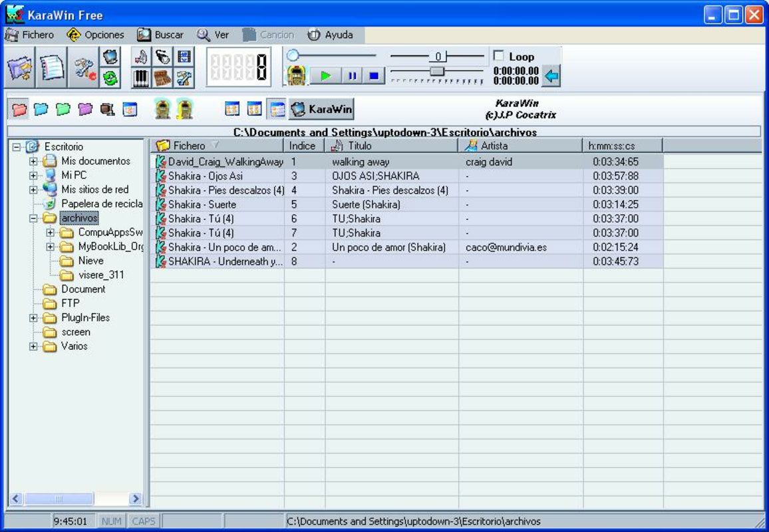Pause the song with Pause button
Viewport: 769px width, 532px height.
(x=352, y=76)
